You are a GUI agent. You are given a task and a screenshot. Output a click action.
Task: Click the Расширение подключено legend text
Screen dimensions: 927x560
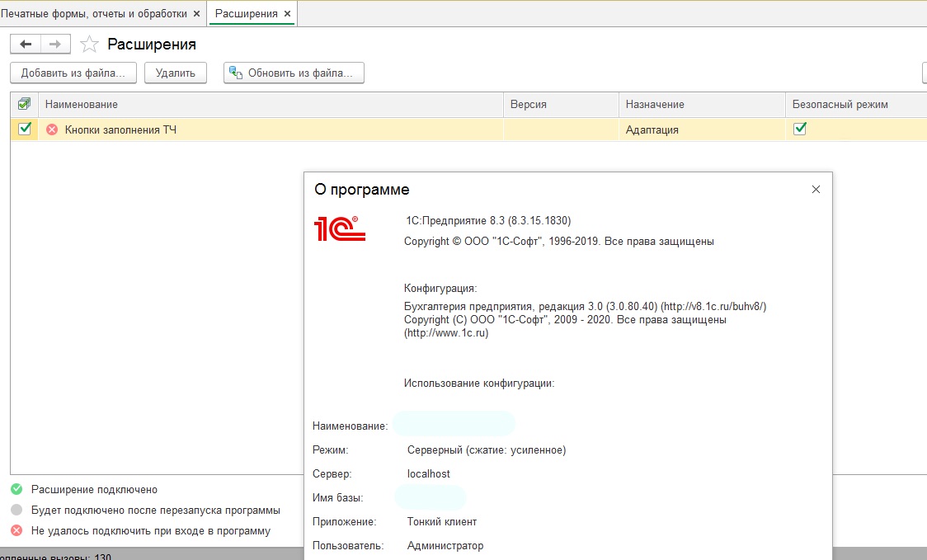pos(95,490)
